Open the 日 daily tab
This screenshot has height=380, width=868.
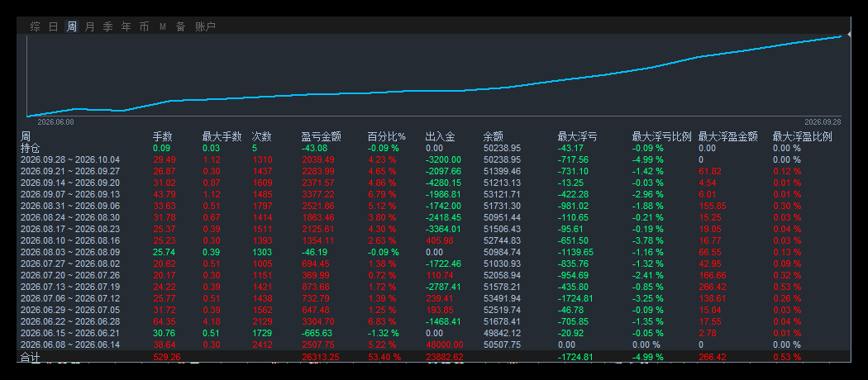click(x=53, y=26)
